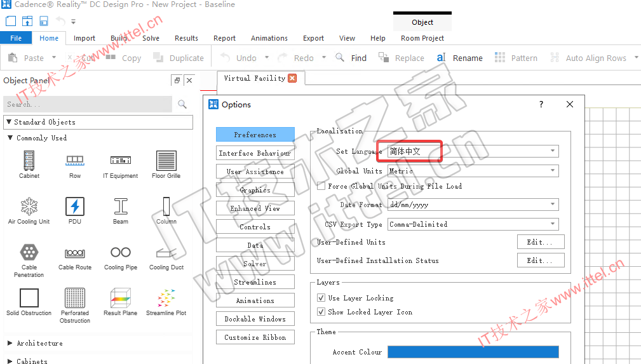Viewport: 641px width, 364px height.
Task: Open the Streamlines options page
Action: point(255,282)
